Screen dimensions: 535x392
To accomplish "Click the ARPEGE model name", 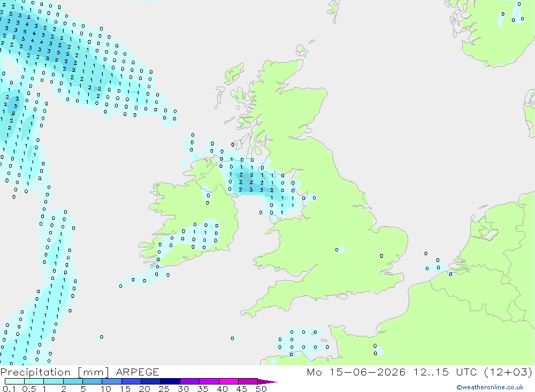I will [137, 372].
